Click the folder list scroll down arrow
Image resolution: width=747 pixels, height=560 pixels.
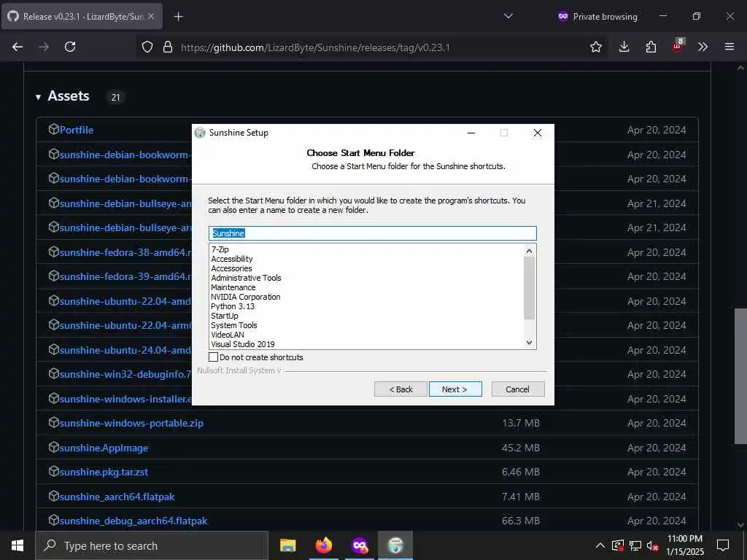pyautogui.click(x=530, y=343)
